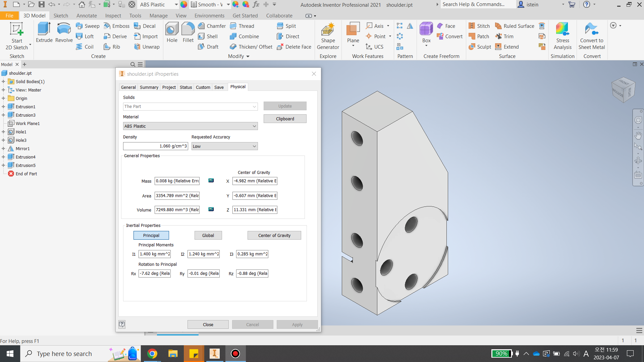Image resolution: width=644 pixels, height=362 pixels.
Task: Open iProperties dialog help button
Action: click(122, 324)
